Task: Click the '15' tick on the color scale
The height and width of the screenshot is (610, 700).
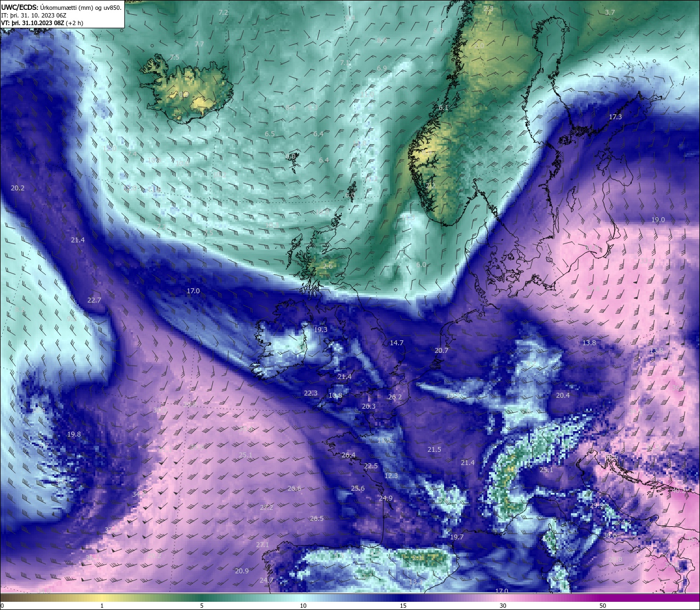Action: pos(402,606)
